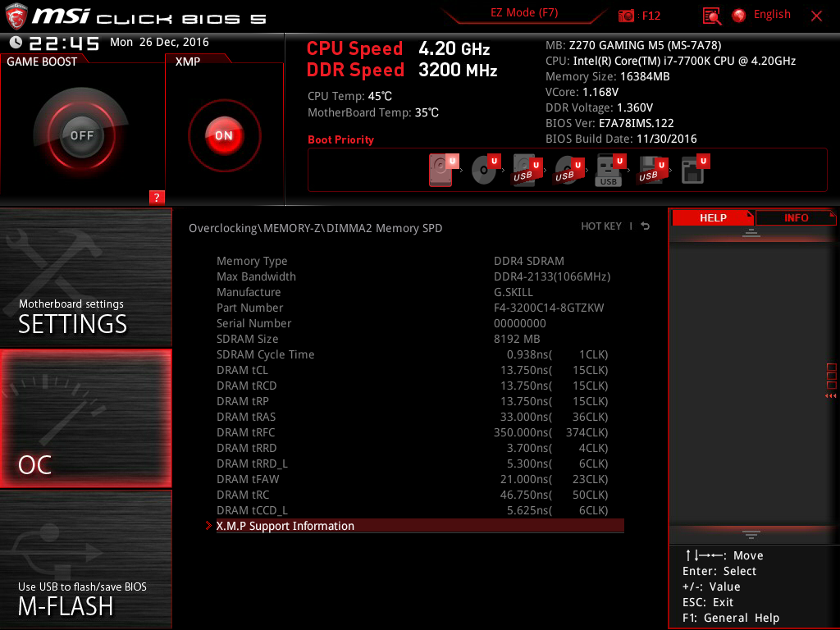Click the SDRAM Cycle Time label
Viewport: 840px width, 630px height.
pyautogui.click(x=265, y=354)
